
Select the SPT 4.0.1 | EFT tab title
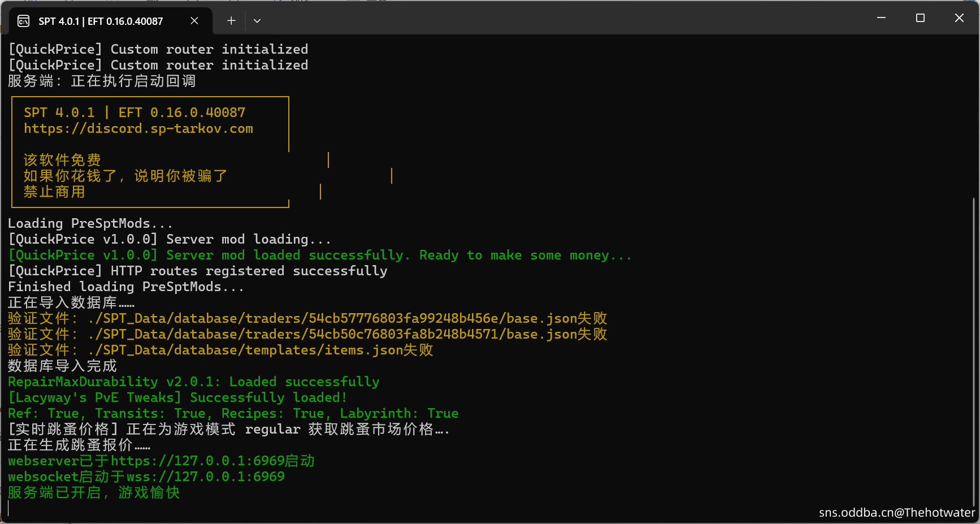(x=101, y=21)
